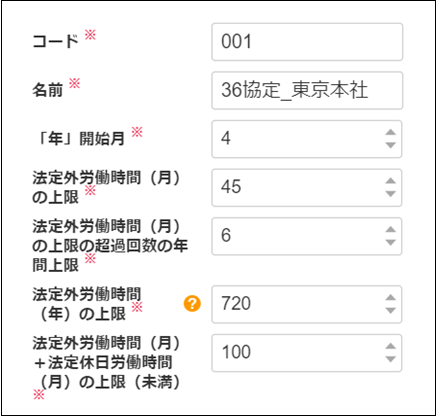Select the 720 yearly limit input box

pyautogui.click(x=307, y=304)
